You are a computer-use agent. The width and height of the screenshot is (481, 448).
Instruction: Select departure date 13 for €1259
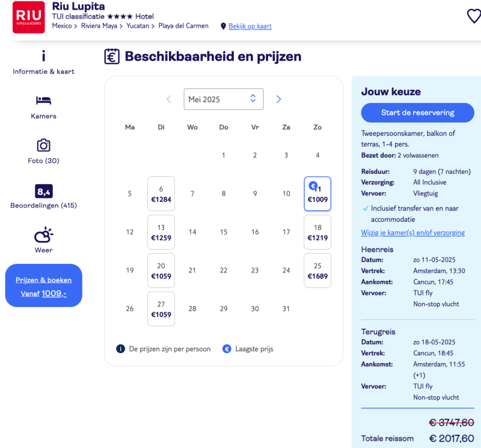pos(161,232)
